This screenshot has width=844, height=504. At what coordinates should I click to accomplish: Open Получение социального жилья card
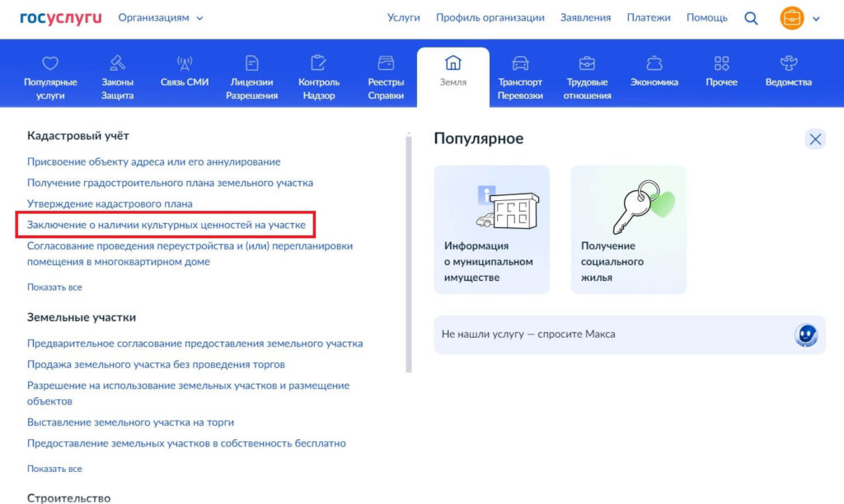click(629, 230)
